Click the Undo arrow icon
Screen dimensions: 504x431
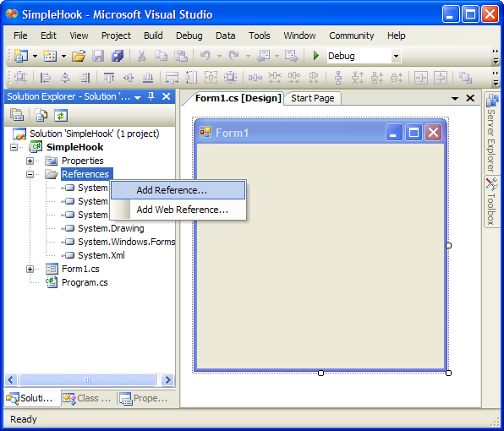(x=205, y=56)
